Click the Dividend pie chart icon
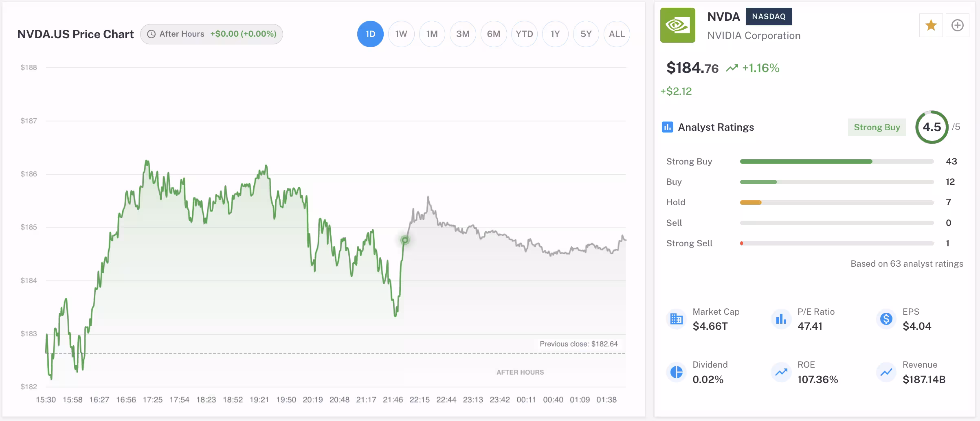Image resolution: width=980 pixels, height=421 pixels. coord(676,372)
